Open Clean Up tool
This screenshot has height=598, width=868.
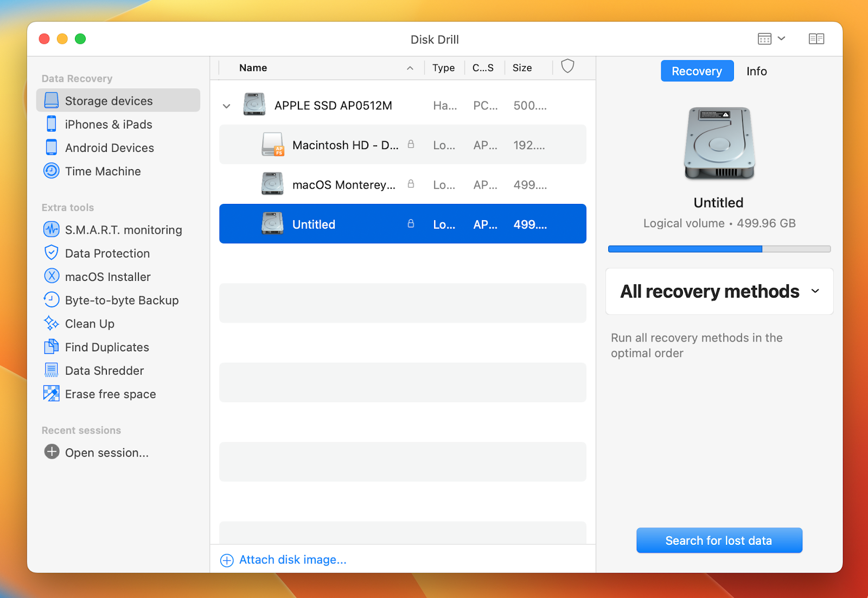click(90, 324)
